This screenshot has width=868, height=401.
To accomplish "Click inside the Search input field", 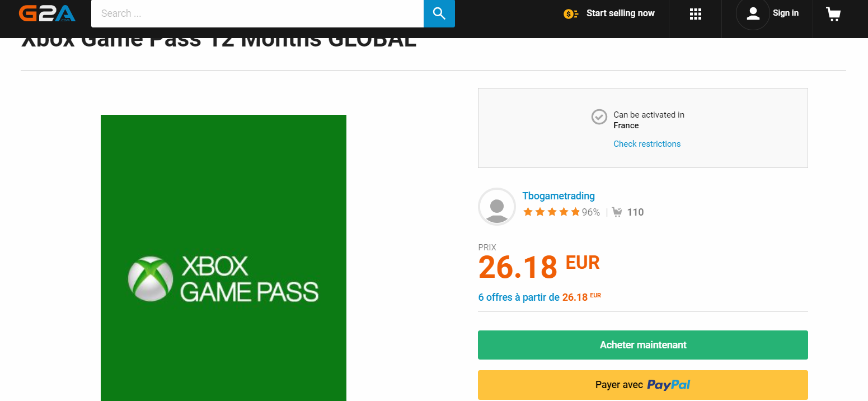I will pyautogui.click(x=257, y=13).
